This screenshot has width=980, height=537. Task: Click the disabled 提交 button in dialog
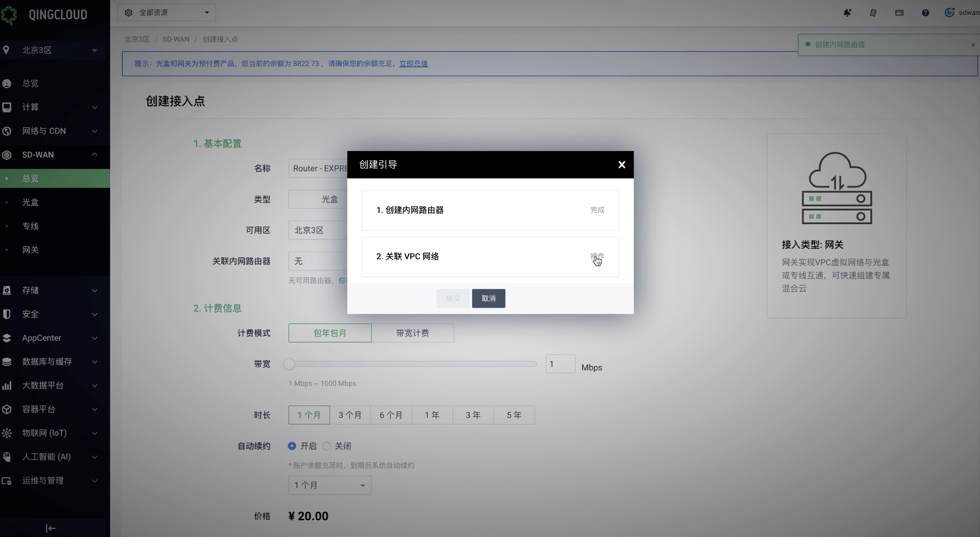pos(453,298)
